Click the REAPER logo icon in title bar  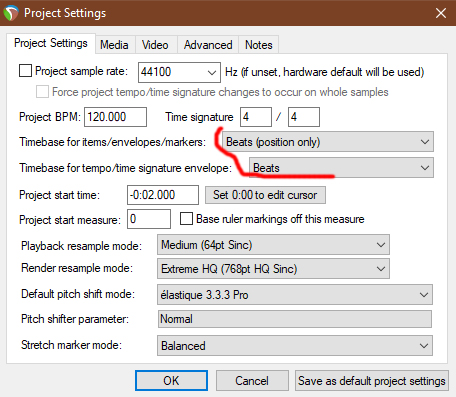tap(11, 13)
